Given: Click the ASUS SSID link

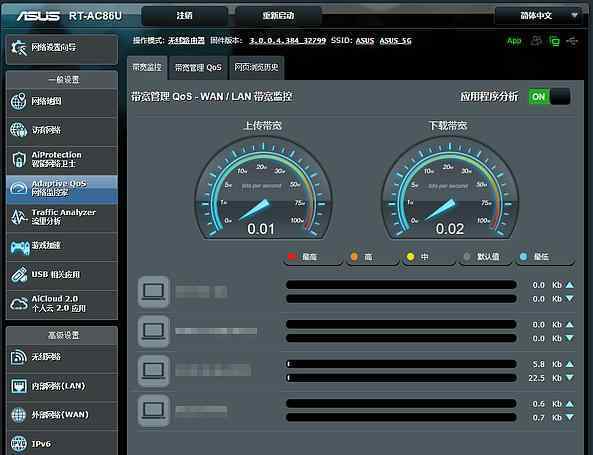Looking at the screenshot, I should click(x=365, y=40).
